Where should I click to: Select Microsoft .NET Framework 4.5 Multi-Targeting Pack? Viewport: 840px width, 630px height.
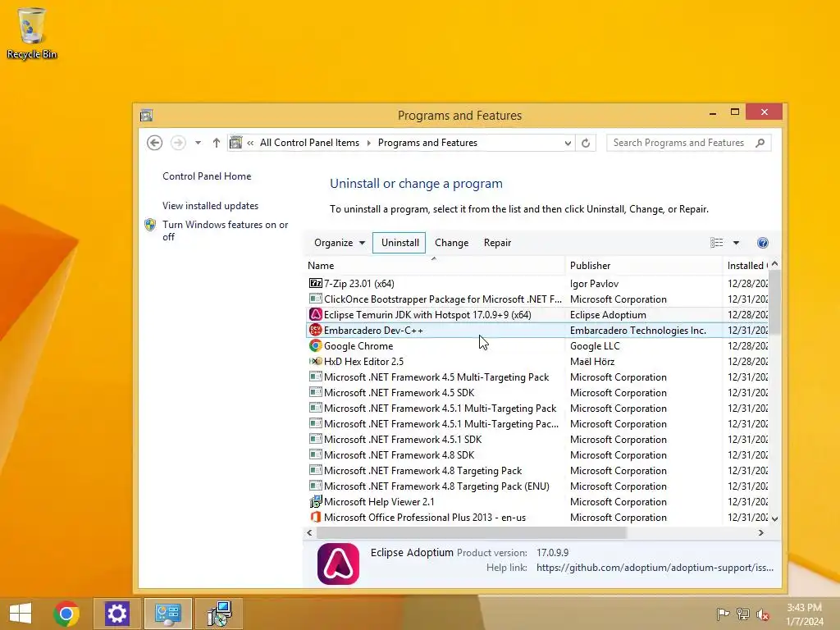coord(538,377)
